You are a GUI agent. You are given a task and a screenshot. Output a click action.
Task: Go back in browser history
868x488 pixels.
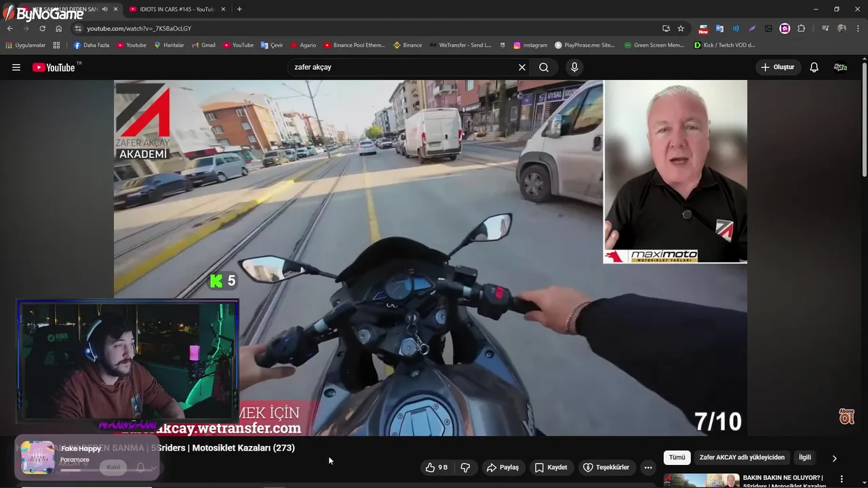click(x=10, y=28)
